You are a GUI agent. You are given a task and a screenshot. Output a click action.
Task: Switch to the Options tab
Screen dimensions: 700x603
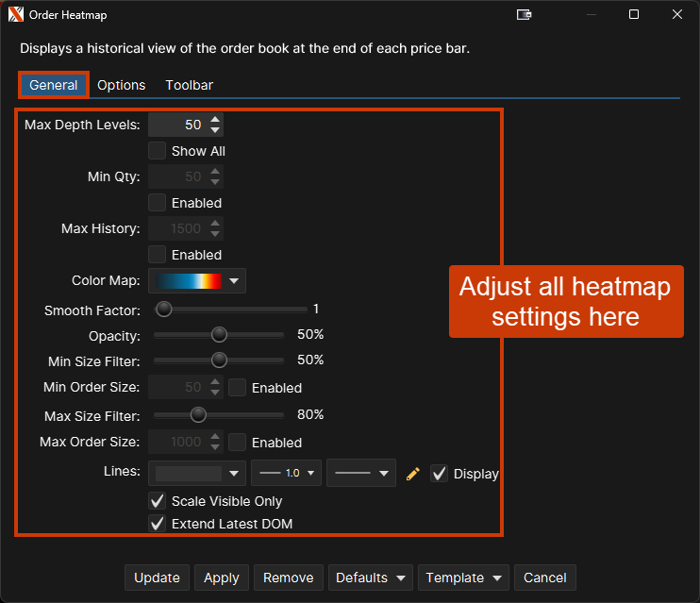122,85
